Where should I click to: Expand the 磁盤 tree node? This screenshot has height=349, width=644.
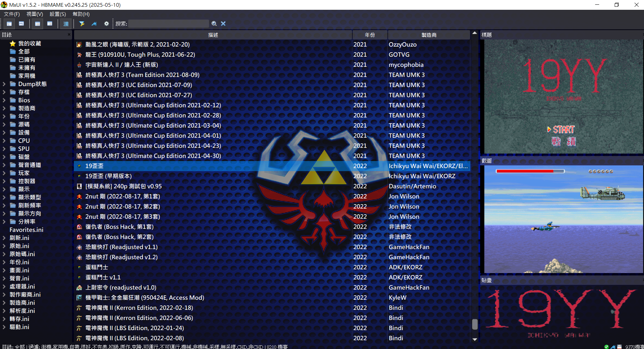tap(4, 157)
